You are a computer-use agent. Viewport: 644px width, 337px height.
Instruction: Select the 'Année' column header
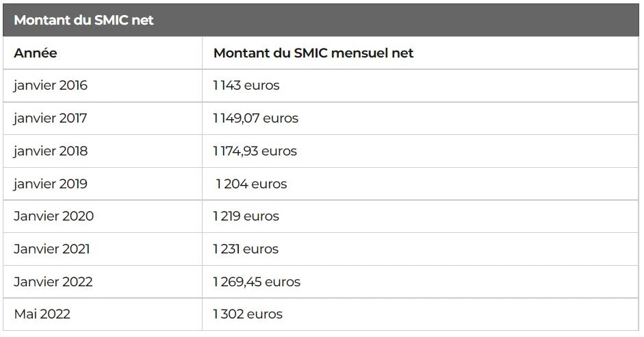click(36, 53)
